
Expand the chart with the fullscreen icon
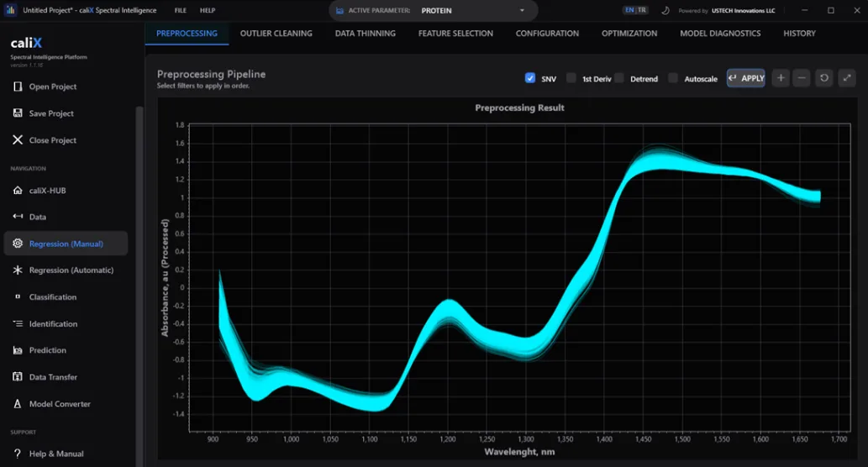point(847,78)
